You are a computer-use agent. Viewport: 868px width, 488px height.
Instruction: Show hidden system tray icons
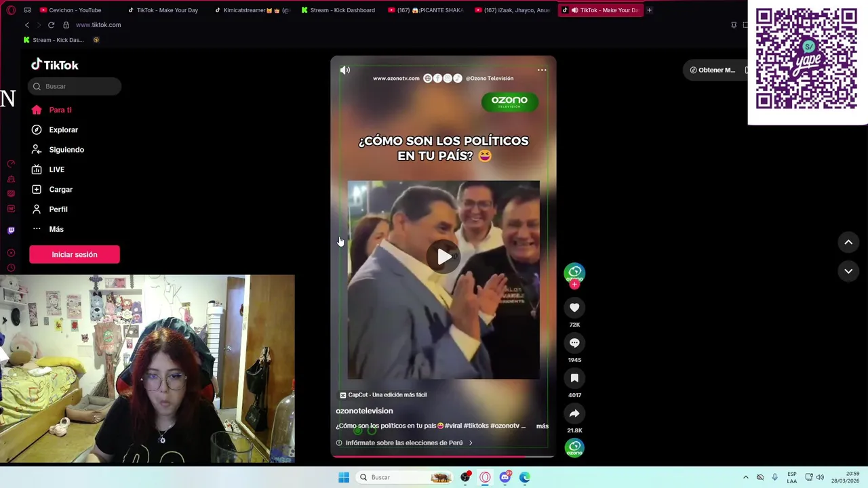point(746,477)
